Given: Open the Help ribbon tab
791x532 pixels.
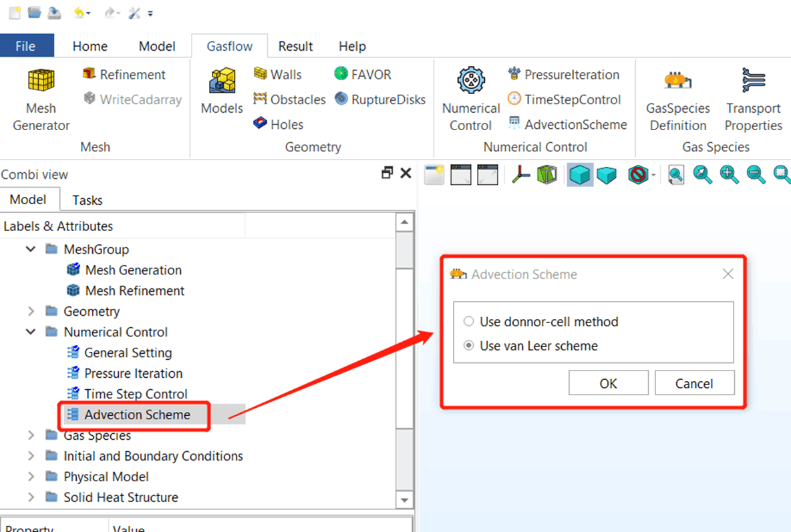Looking at the screenshot, I should pyautogui.click(x=352, y=46).
